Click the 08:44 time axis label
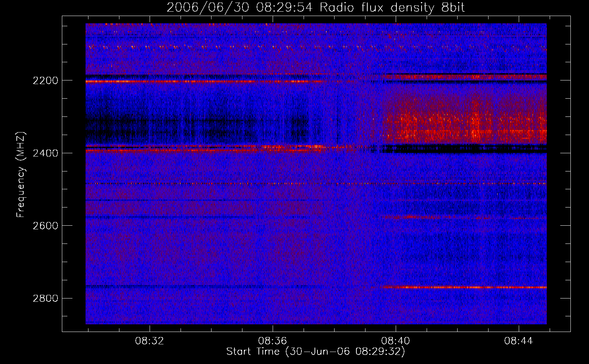 519,341
